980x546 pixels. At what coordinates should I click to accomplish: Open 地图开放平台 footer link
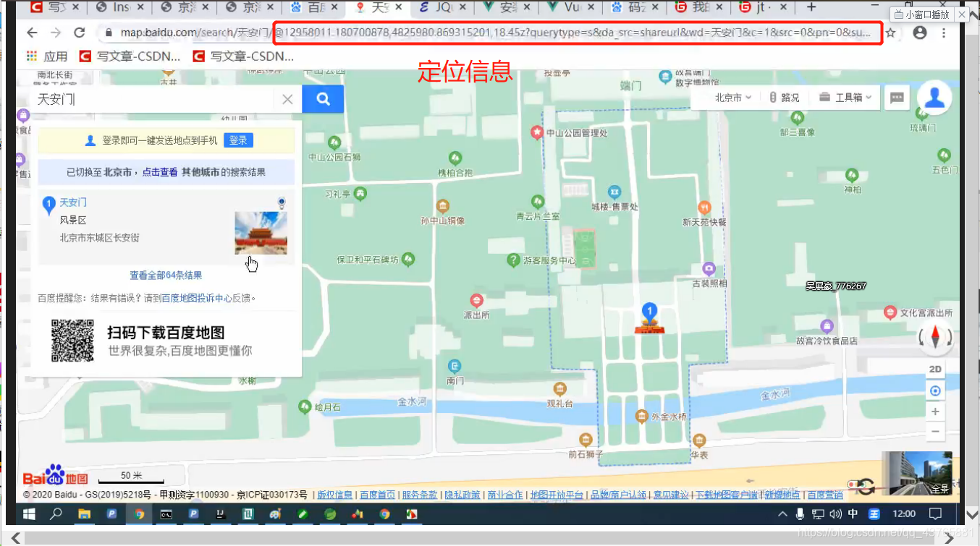557,495
